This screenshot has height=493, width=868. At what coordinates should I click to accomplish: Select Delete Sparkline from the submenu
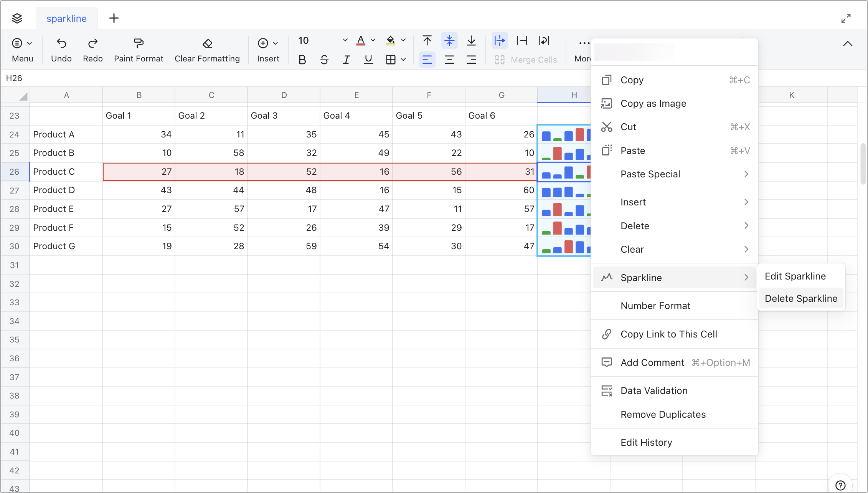tap(801, 298)
